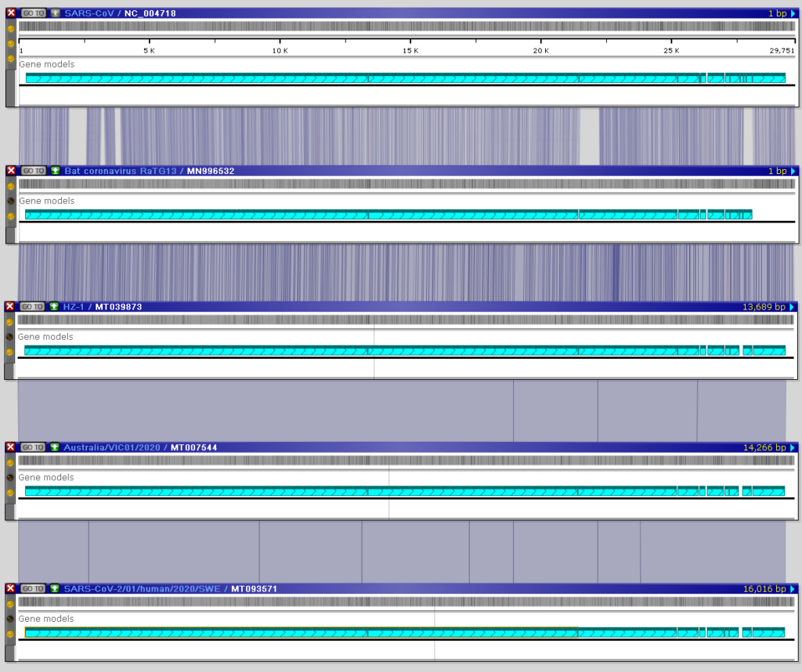Enable the dark ruler dot in Australia/VIC01 panel

10,478
